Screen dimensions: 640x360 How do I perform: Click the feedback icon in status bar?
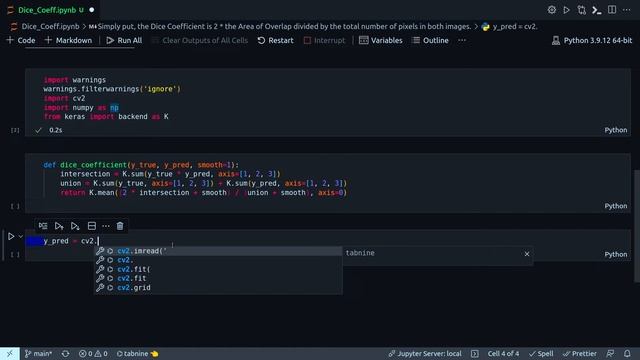[610, 353]
